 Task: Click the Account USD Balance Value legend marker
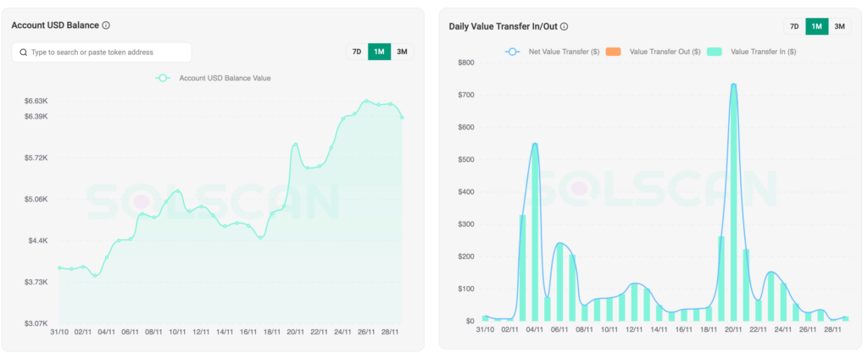click(x=163, y=78)
